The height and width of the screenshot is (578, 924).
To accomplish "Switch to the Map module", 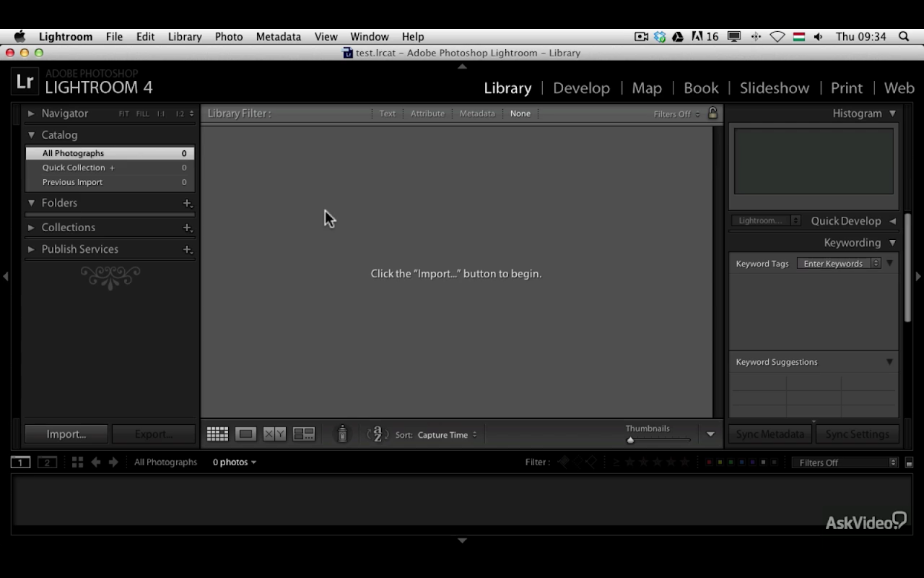I will (647, 88).
